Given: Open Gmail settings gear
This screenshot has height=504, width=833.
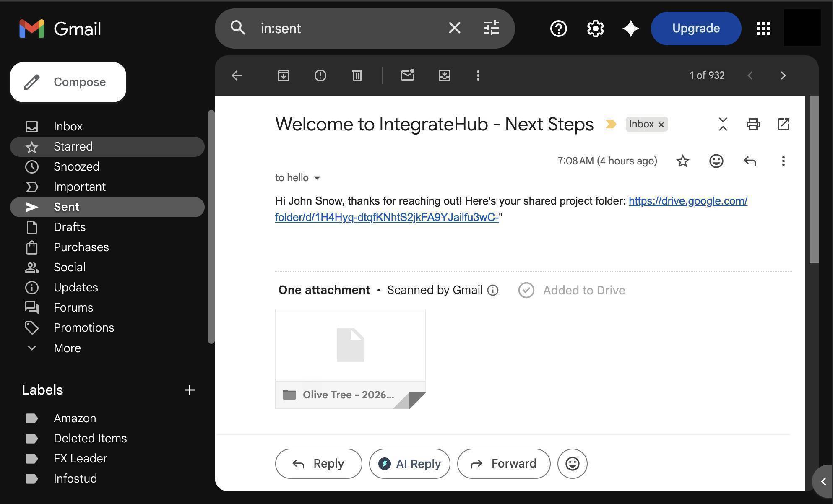Looking at the screenshot, I should coord(595,29).
